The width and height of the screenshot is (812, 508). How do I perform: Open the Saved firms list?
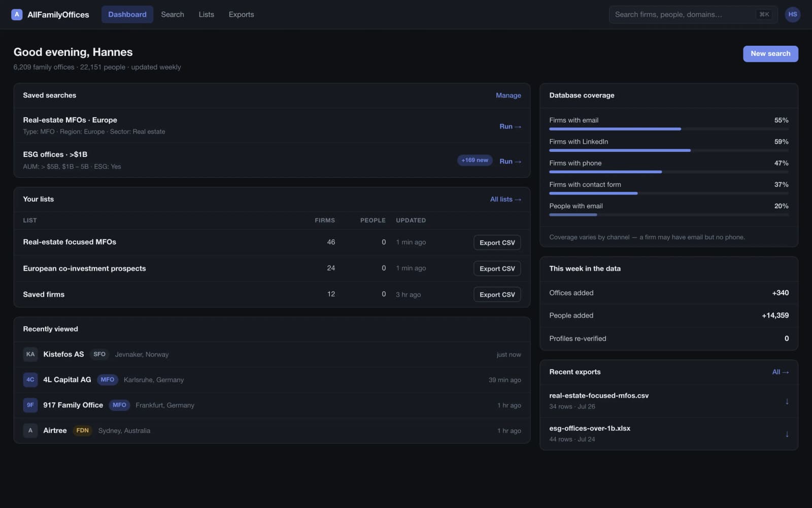click(44, 294)
